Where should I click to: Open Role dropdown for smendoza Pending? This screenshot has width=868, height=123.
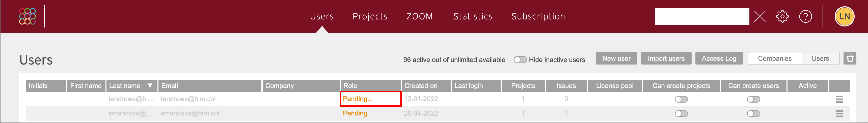pos(370,113)
